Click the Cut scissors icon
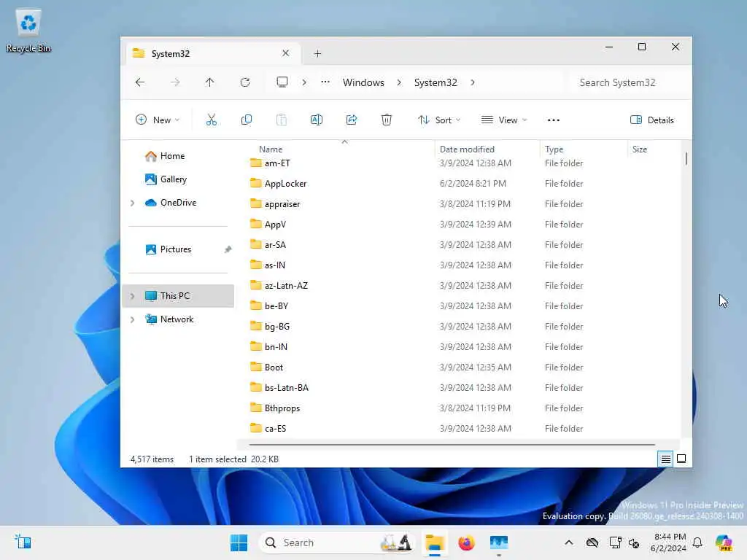This screenshot has height=560, width=747. point(211,120)
